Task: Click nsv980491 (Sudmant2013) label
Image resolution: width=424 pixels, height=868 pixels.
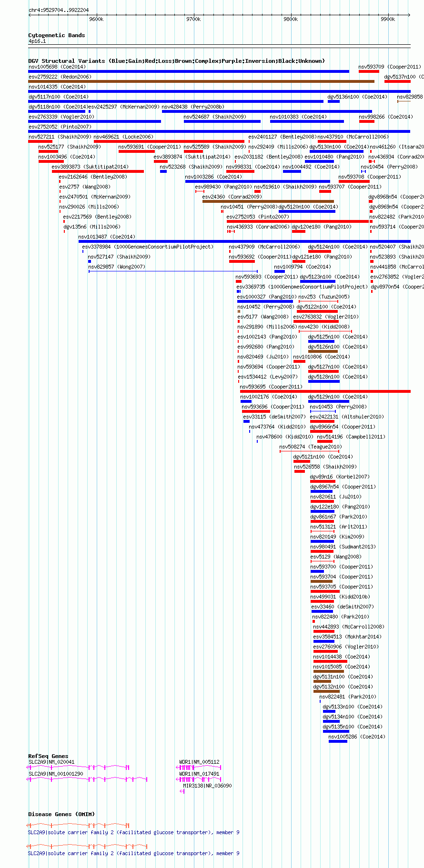Action: pyautogui.click(x=343, y=547)
